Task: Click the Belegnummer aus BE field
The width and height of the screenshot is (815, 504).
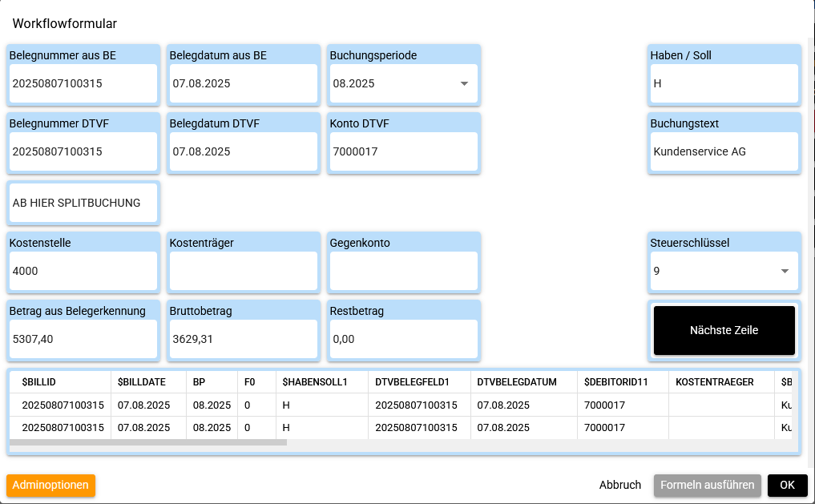Action: (83, 83)
